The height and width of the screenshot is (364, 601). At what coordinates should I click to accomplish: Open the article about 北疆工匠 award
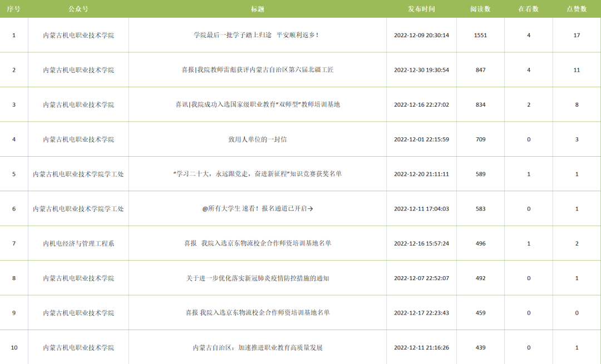tap(257, 70)
